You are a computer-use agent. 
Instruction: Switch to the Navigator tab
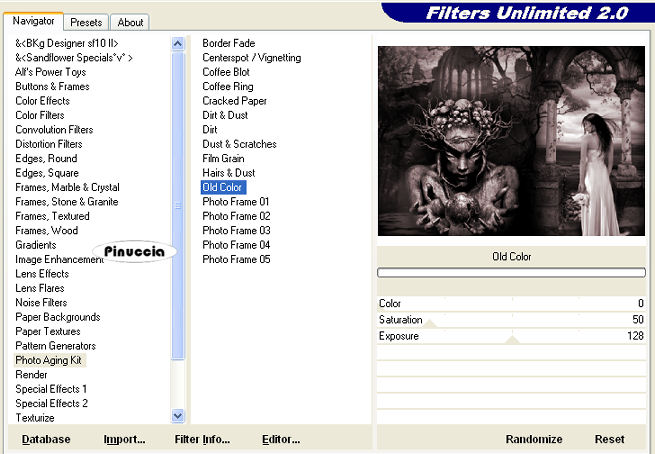[x=33, y=21]
